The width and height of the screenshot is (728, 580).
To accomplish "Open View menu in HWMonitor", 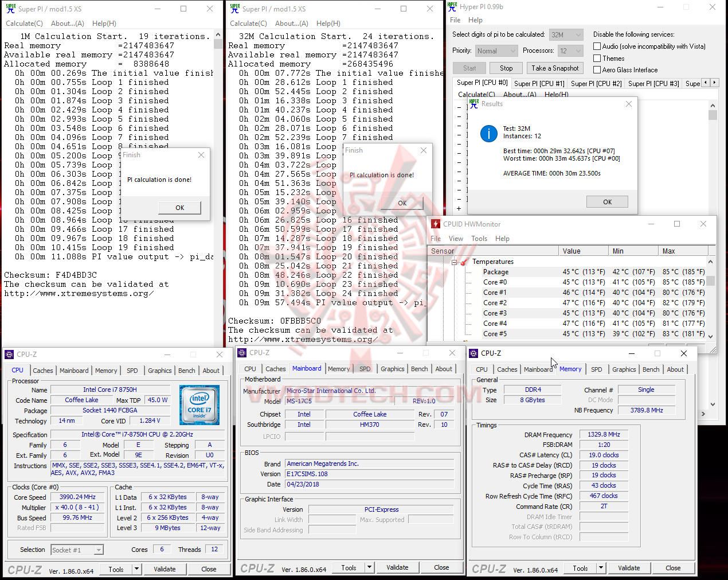I will pyautogui.click(x=456, y=239).
